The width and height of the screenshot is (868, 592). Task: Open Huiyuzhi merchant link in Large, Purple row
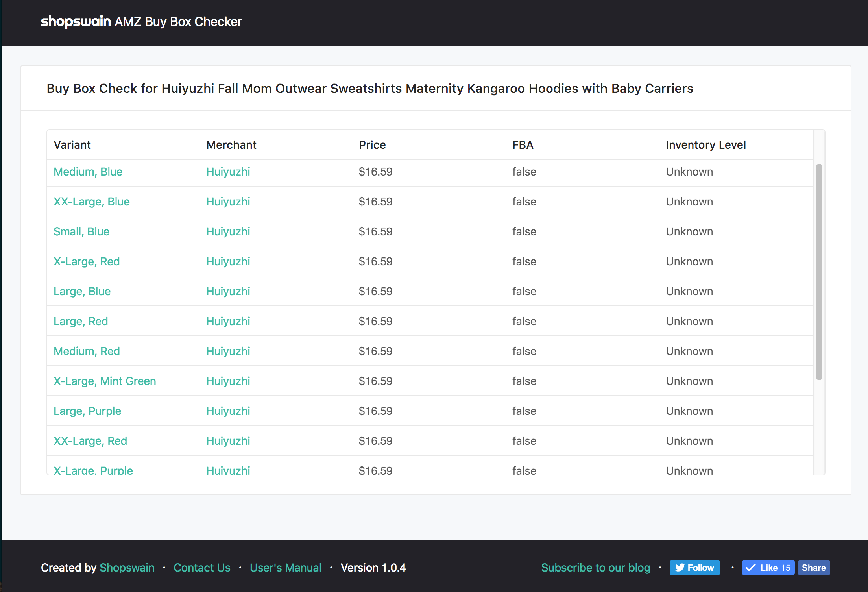(x=228, y=411)
